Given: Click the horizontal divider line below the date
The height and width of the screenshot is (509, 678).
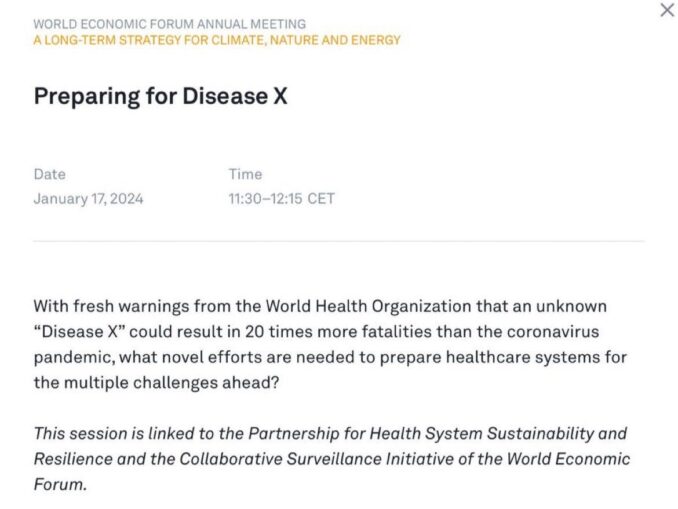Looking at the screenshot, I should coord(339,241).
